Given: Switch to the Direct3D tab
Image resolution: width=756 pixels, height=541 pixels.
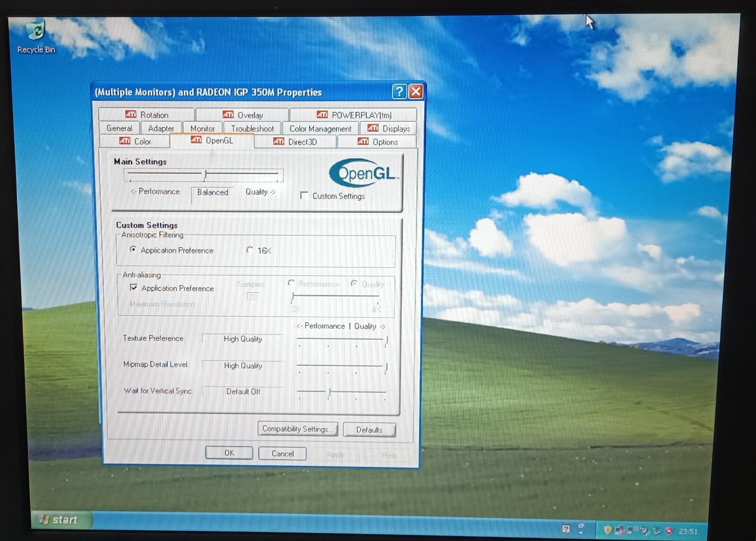Looking at the screenshot, I should point(295,142).
